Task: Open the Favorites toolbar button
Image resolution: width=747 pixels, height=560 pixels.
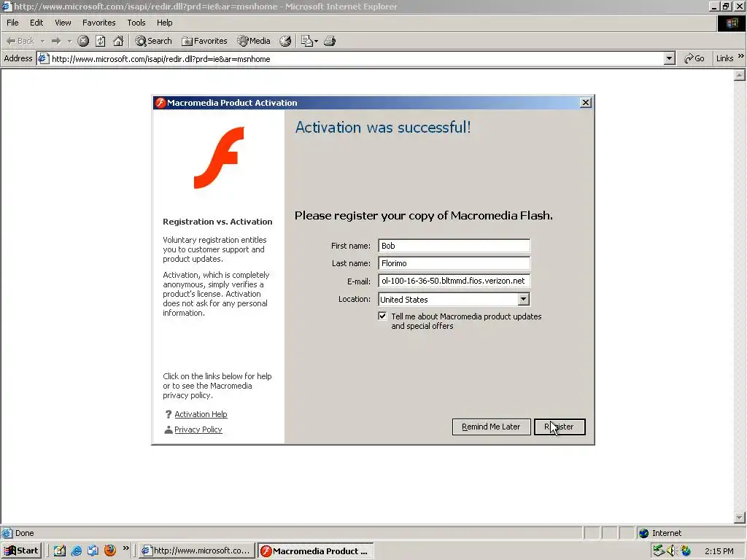Action: (x=204, y=41)
